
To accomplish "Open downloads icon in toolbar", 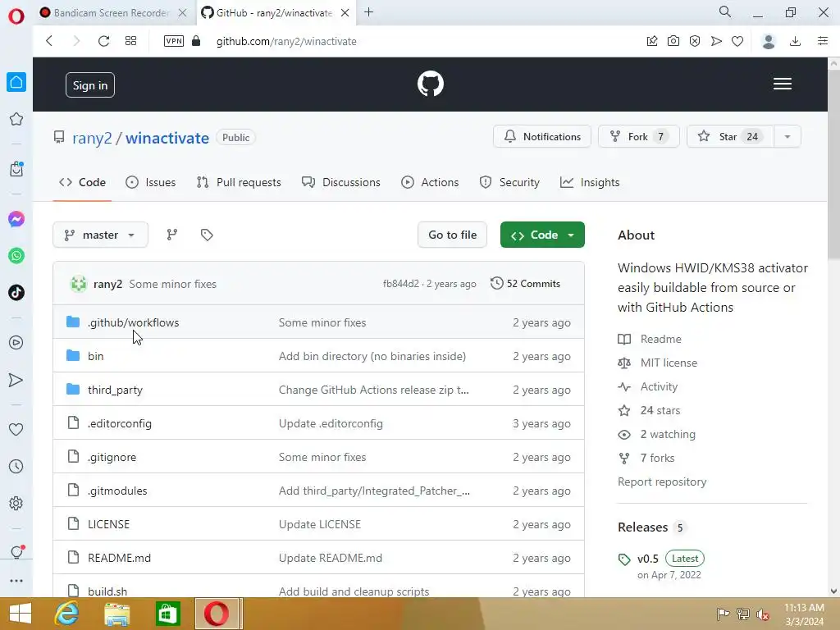I will [x=796, y=41].
